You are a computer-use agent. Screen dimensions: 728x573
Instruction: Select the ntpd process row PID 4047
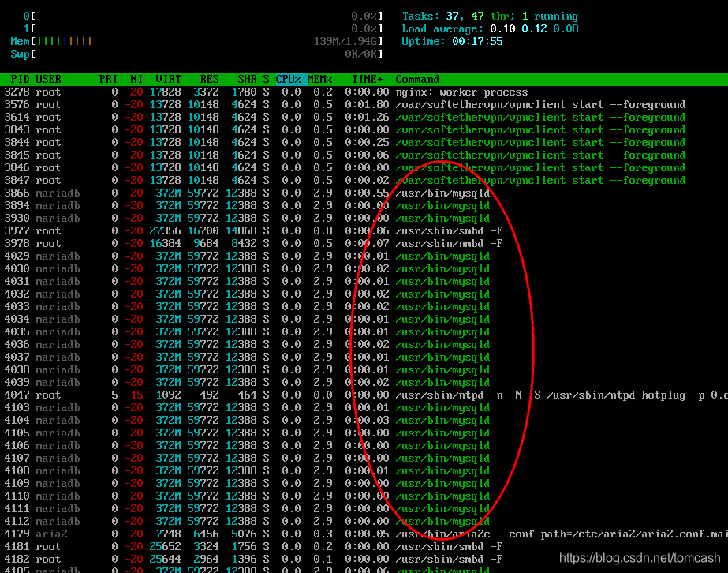[x=364, y=395]
